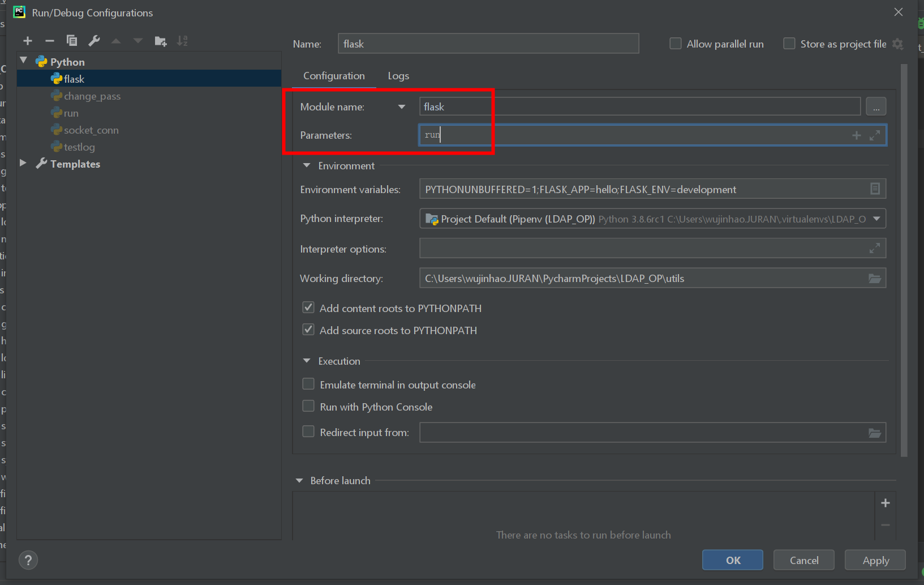Collapse the Python configurations tree node
Viewport: 924px width, 585px height.
[x=24, y=60]
